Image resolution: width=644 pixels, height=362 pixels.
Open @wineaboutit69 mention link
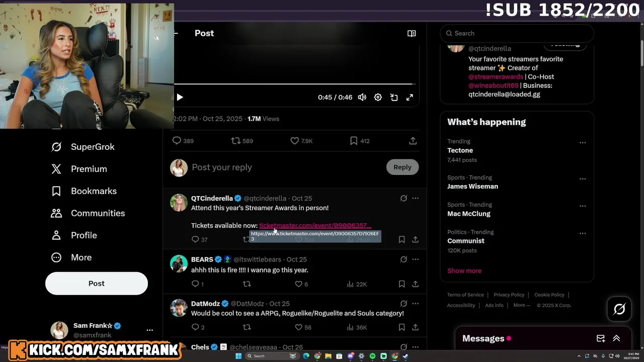[x=493, y=85]
